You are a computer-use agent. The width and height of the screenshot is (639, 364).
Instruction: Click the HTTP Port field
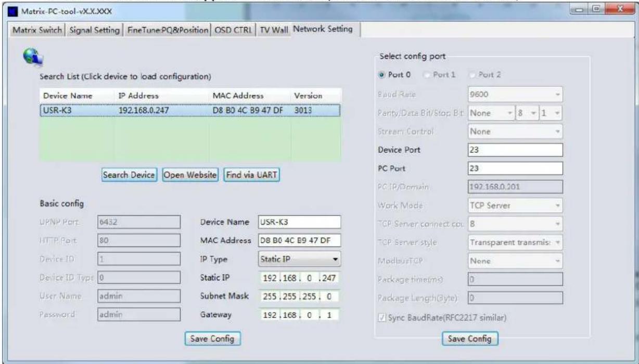[138, 240]
